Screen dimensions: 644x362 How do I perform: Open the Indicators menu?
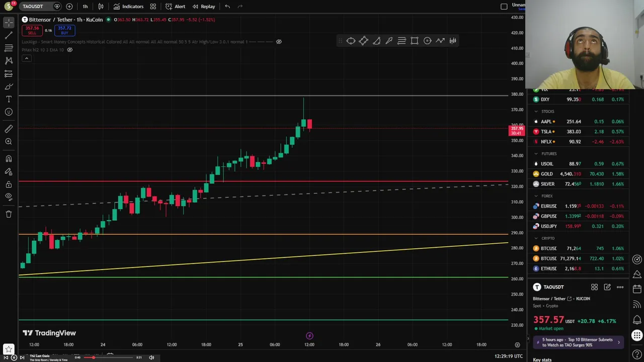tap(128, 7)
